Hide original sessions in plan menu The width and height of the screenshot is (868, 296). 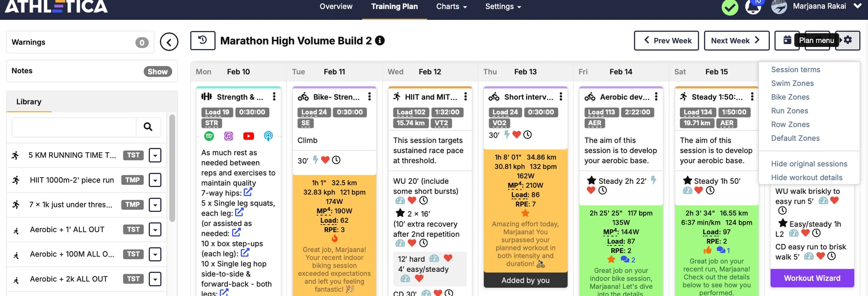click(x=809, y=164)
